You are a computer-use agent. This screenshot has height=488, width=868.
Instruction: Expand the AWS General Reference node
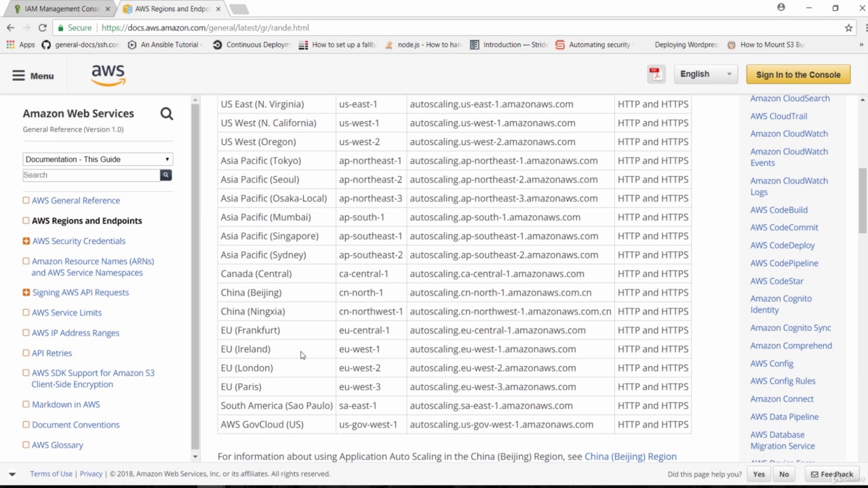(26, 200)
